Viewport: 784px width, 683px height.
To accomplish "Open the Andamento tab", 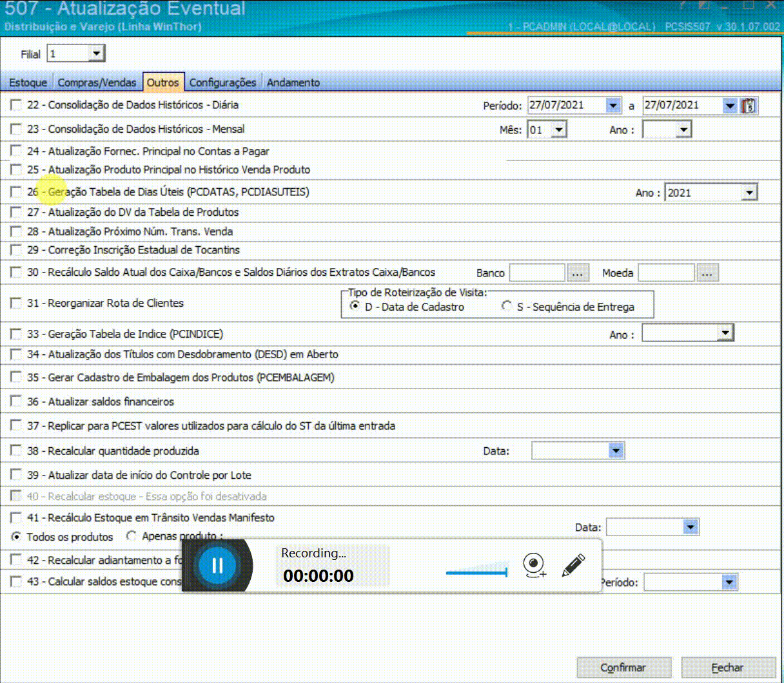I will [x=293, y=82].
